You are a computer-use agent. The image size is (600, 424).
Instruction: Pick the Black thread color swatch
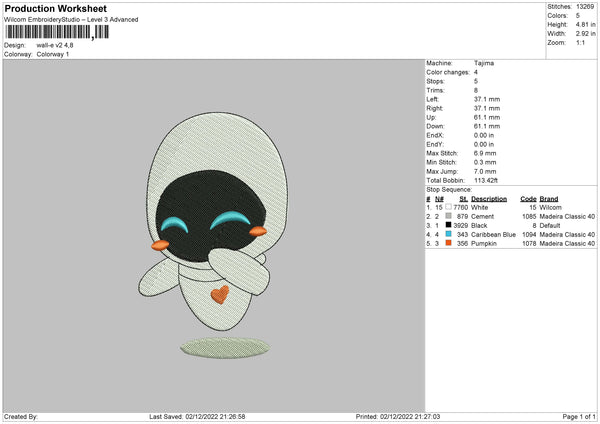click(x=448, y=225)
